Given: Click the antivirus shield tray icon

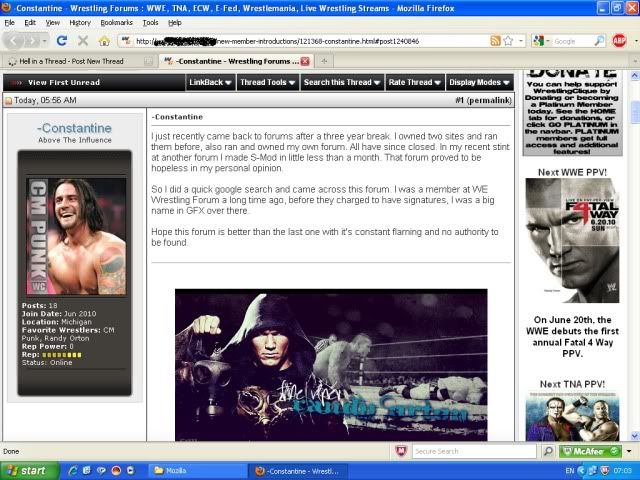Looking at the screenshot, I should tap(605, 471).
